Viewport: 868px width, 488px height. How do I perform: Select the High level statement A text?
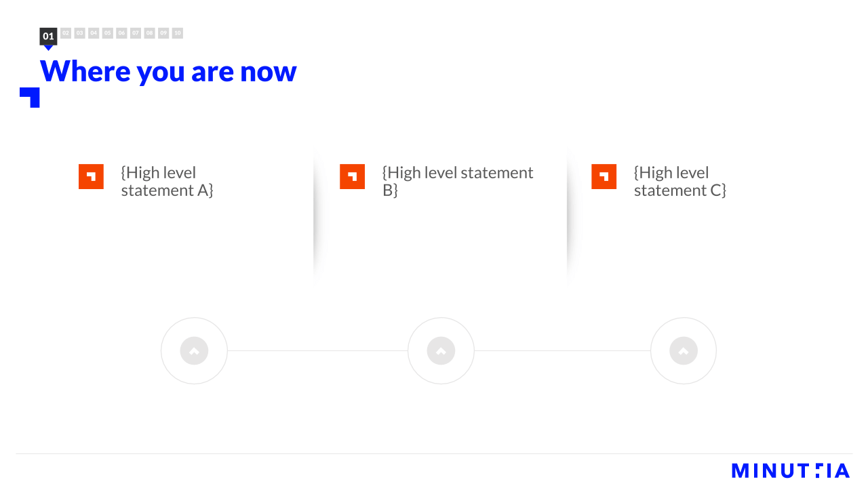click(x=167, y=182)
